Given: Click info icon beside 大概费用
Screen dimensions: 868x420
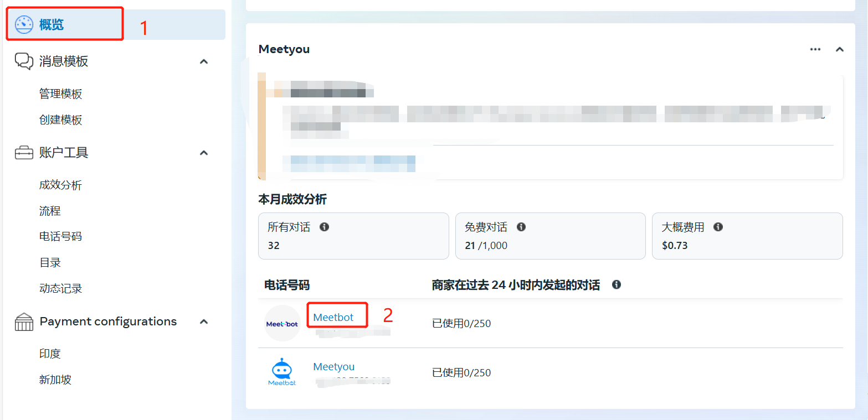Looking at the screenshot, I should pyautogui.click(x=718, y=227).
